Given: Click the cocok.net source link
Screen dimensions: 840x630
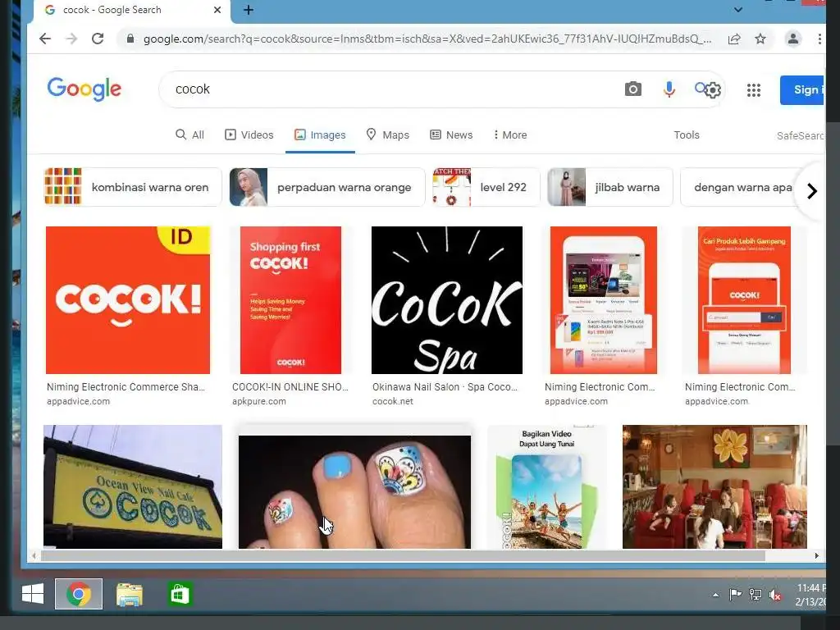Looking at the screenshot, I should pyautogui.click(x=393, y=401).
